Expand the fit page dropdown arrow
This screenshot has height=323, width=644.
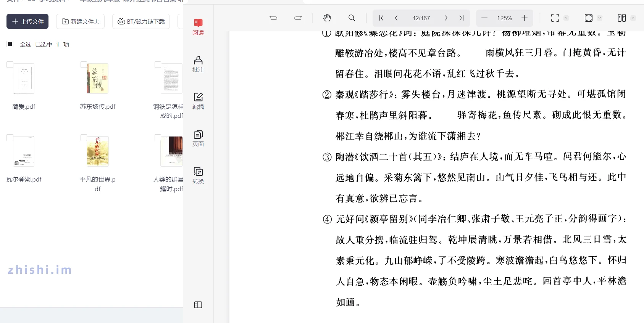coord(600,18)
